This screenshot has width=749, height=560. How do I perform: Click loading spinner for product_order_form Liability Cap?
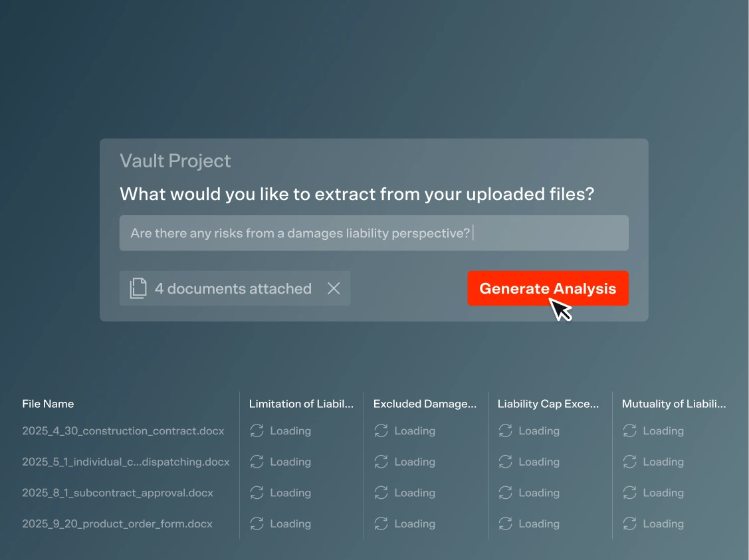[505, 523]
